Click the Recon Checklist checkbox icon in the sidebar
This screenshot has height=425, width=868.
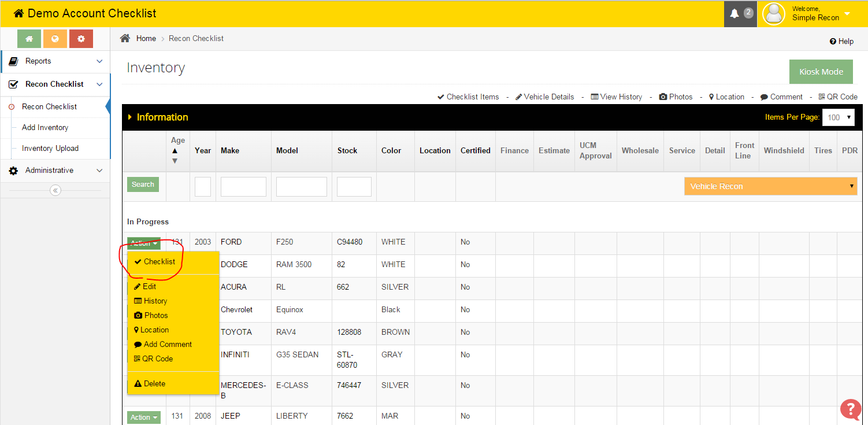click(13, 84)
